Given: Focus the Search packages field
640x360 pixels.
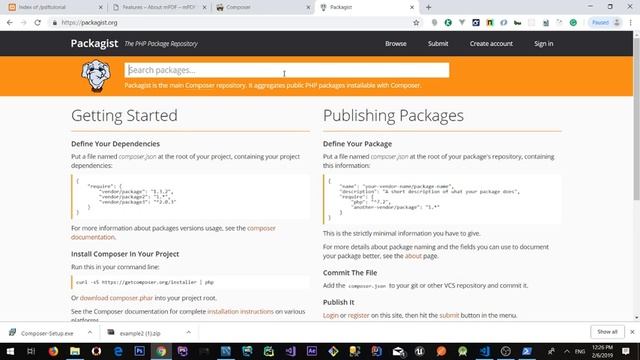Looking at the screenshot, I should pos(287,70).
